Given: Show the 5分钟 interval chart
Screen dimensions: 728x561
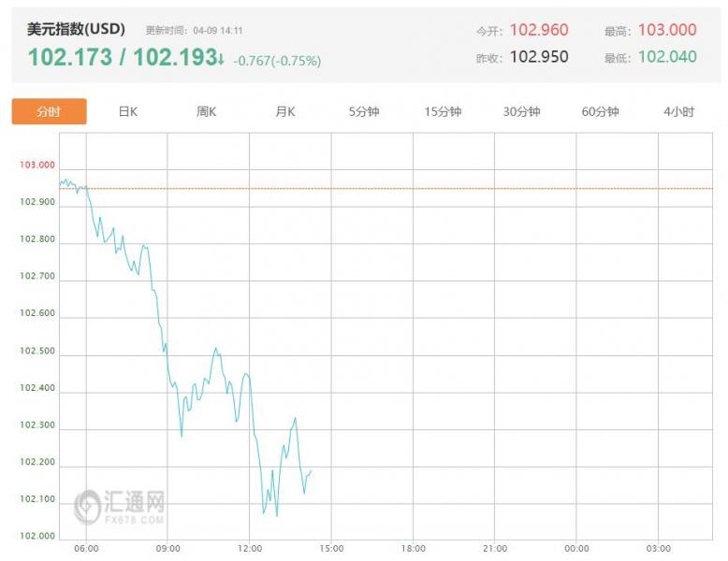Looking at the screenshot, I should 364,111.
